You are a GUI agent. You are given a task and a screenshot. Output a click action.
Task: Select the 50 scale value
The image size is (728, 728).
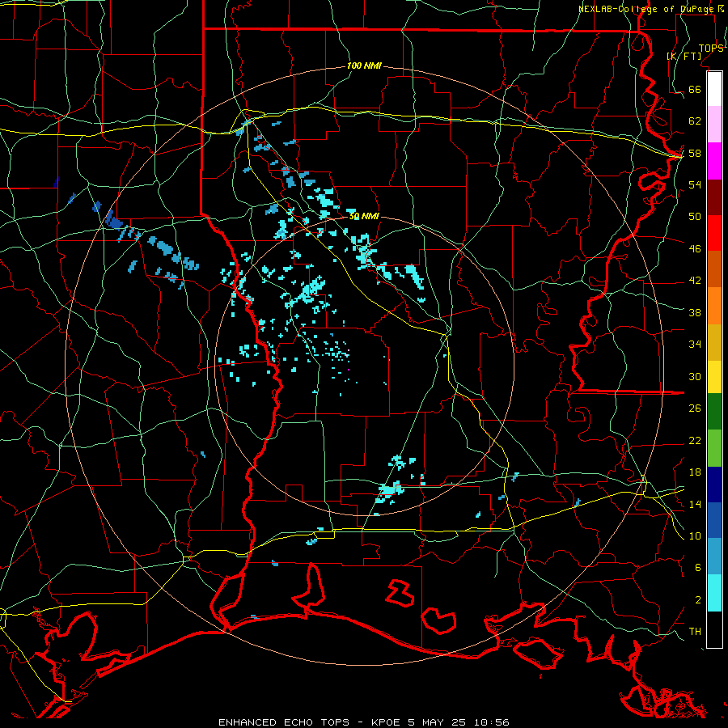(695, 216)
